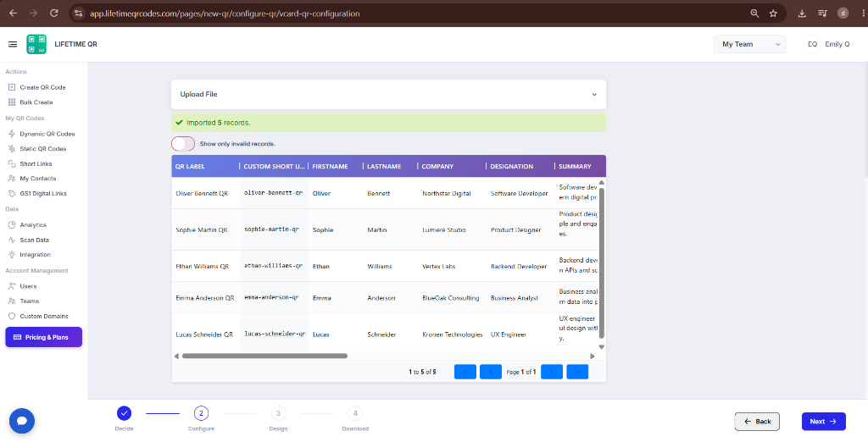Click the Next button
The height and width of the screenshot is (442, 868).
click(824, 422)
